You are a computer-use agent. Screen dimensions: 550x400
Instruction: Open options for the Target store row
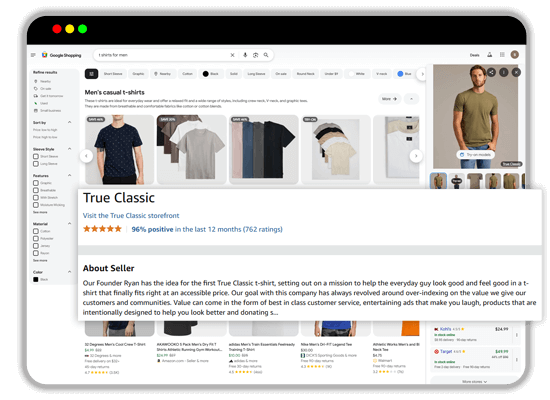tap(516, 360)
